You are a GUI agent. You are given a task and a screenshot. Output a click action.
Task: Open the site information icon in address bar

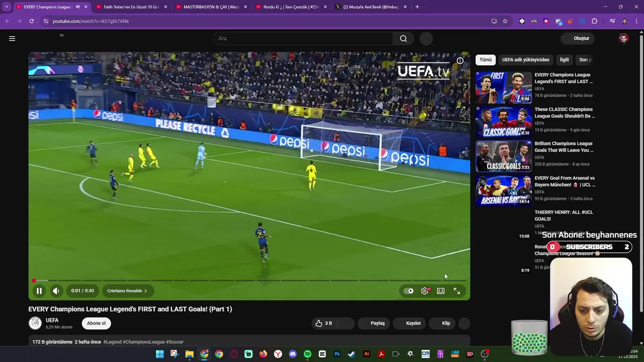tap(46, 21)
